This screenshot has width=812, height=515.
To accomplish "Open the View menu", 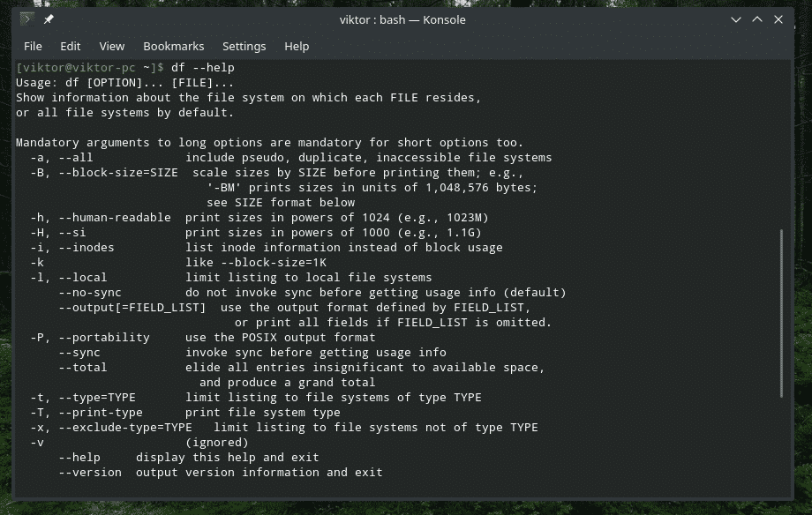I will click(x=112, y=46).
